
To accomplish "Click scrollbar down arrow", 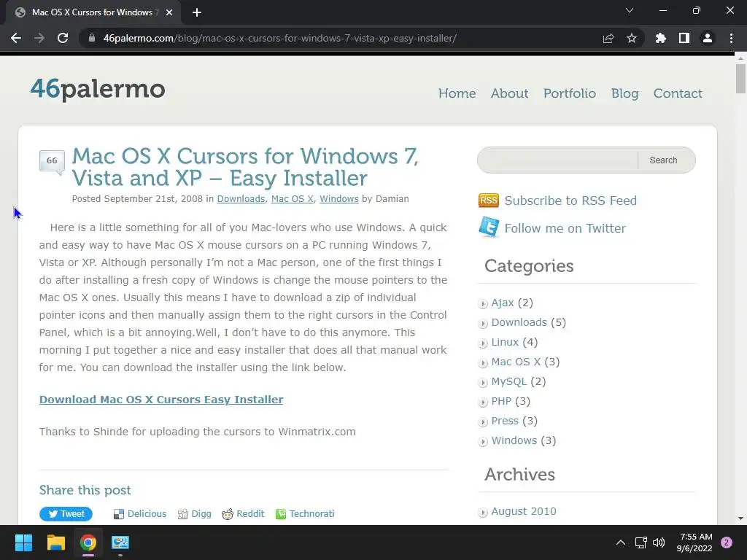I will tap(740, 518).
